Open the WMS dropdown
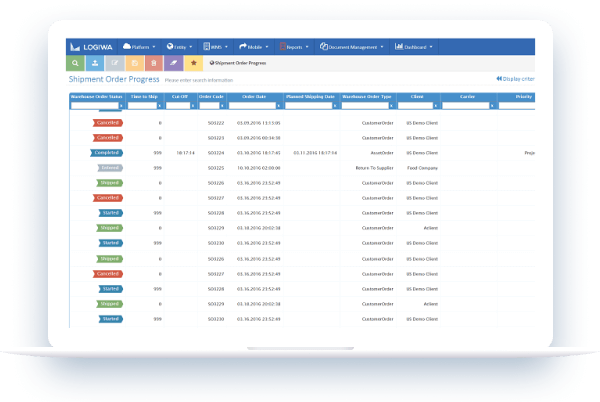Viewport: 600px width, 402px height. pyautogui.click(x=218, y=46)
